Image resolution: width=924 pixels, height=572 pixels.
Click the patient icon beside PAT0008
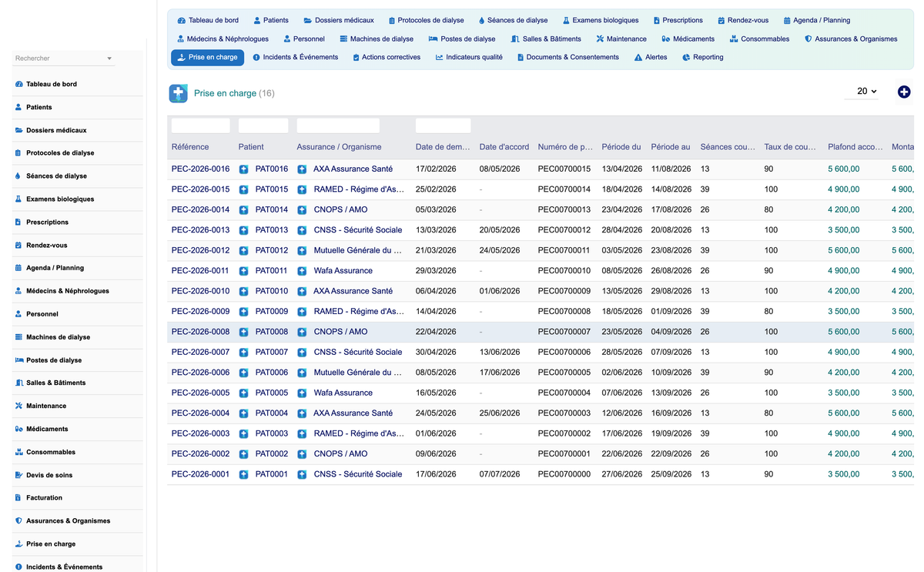(243, 332)
